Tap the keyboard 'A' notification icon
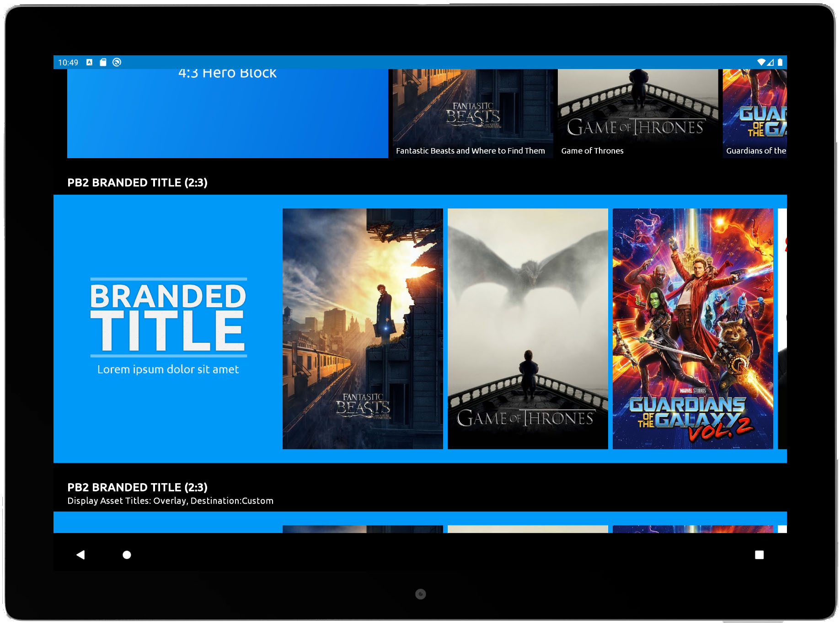The image size is (840, 623). click(x=89, y=62)
